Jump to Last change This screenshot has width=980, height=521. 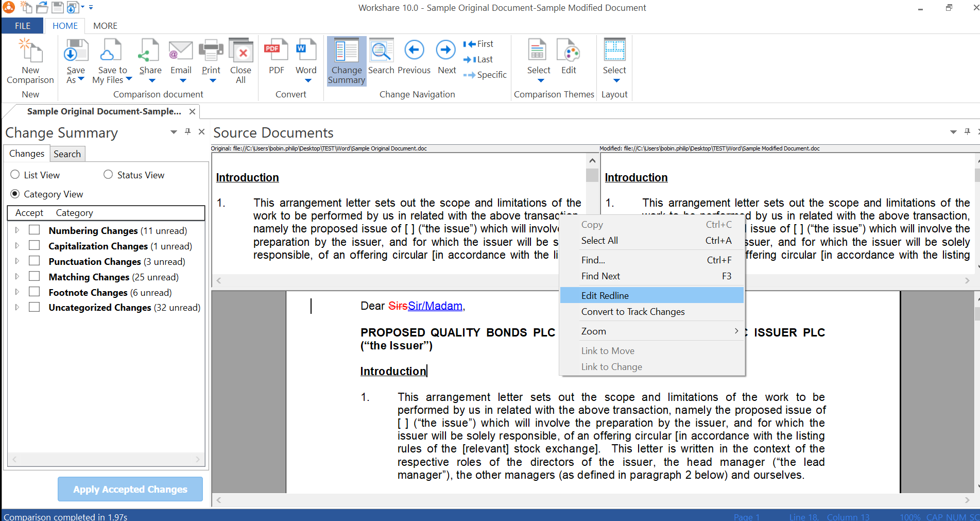(478, 60)
